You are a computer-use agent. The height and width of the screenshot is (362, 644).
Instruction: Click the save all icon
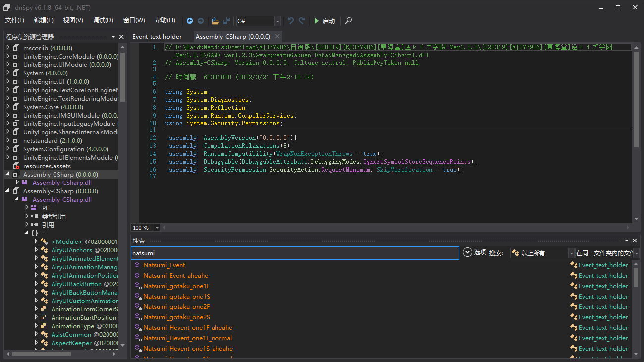tap(226, 21)
